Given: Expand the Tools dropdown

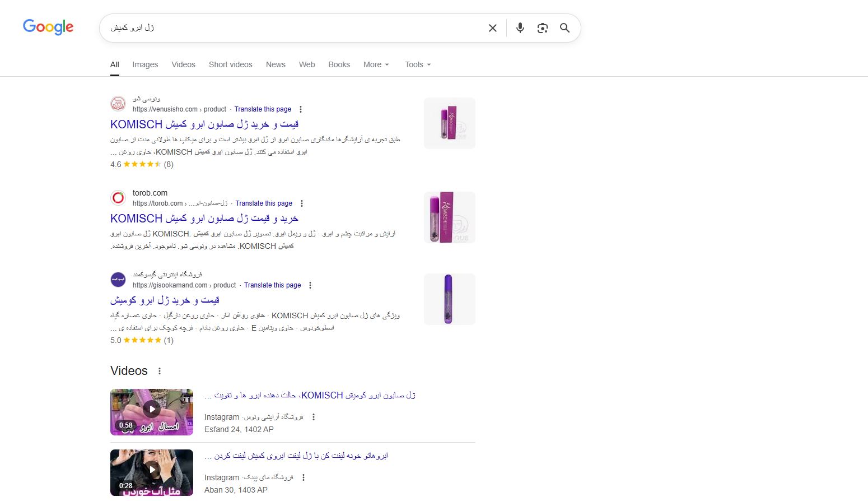Looking at the screenshot, I should point(418,64).
